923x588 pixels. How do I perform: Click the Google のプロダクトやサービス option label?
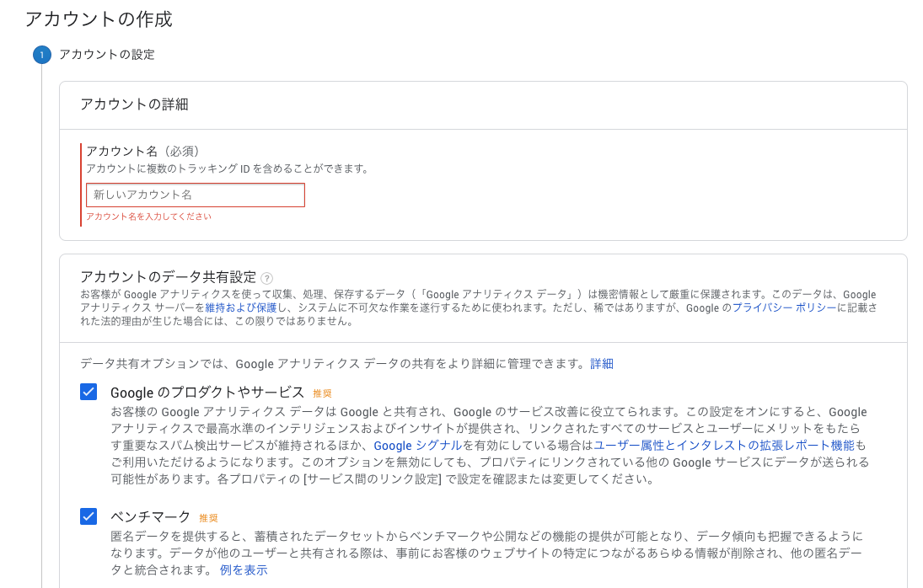click(207, 392)
